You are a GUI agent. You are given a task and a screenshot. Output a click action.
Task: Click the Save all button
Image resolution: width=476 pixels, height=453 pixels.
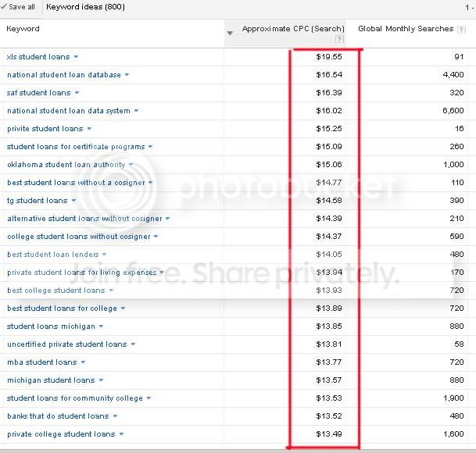point(18,7)
